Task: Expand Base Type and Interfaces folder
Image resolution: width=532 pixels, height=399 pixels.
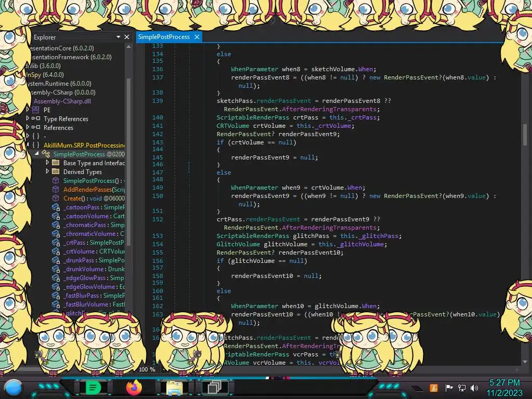Action: [x=47, y=163]
